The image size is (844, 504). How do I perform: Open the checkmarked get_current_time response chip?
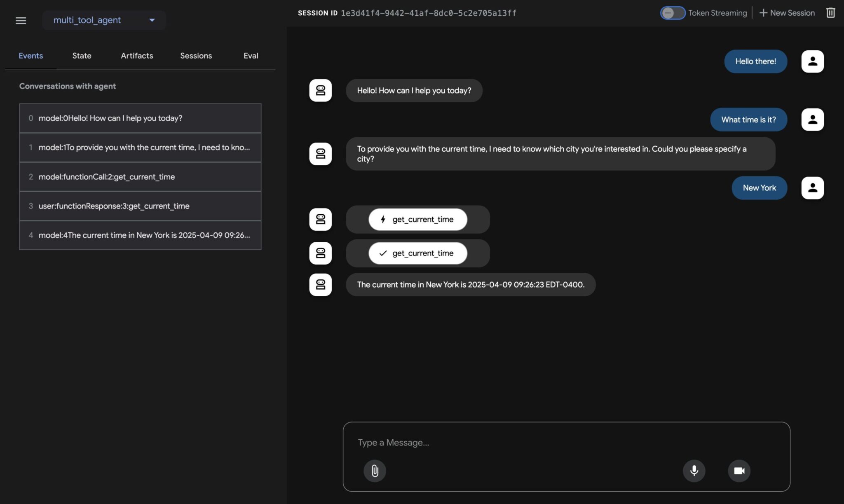coord(417,253)
